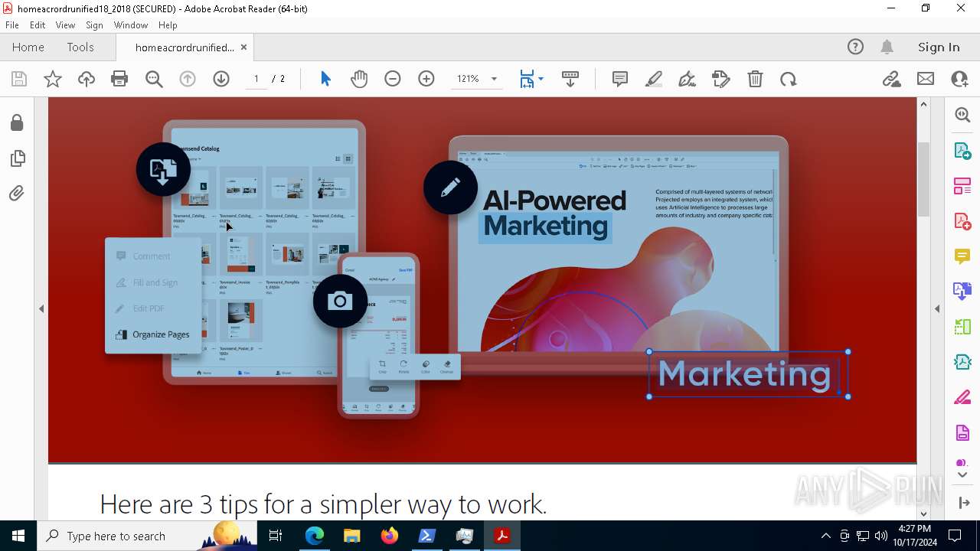Viewport: 980px width, 551px height.
Task: Activate the Hand pan tool
Action: coord(359,79)
